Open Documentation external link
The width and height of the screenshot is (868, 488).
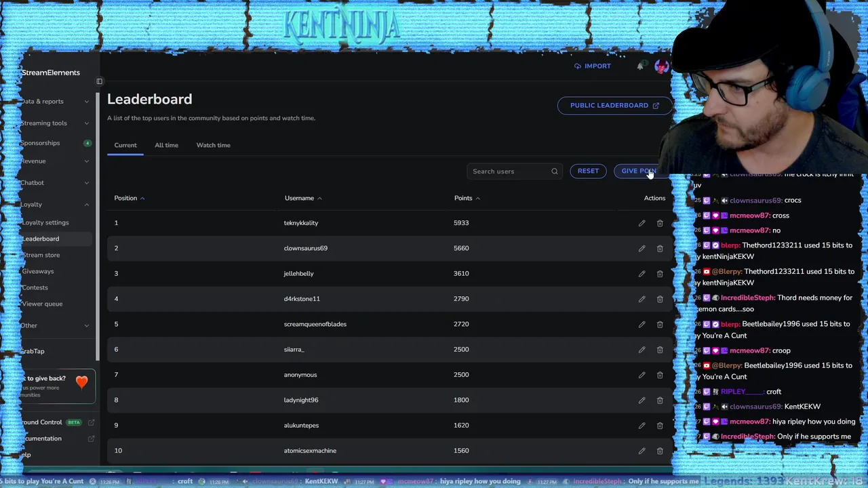point(56,439)
